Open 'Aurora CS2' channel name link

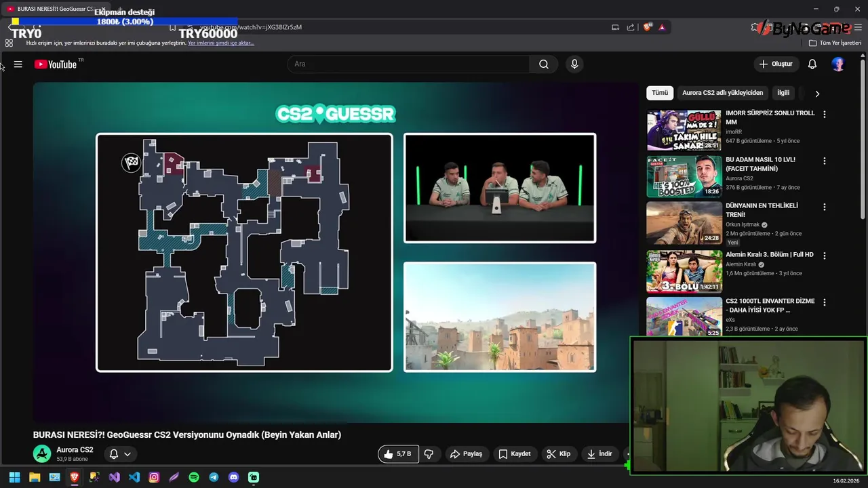[x=75, y=450]
